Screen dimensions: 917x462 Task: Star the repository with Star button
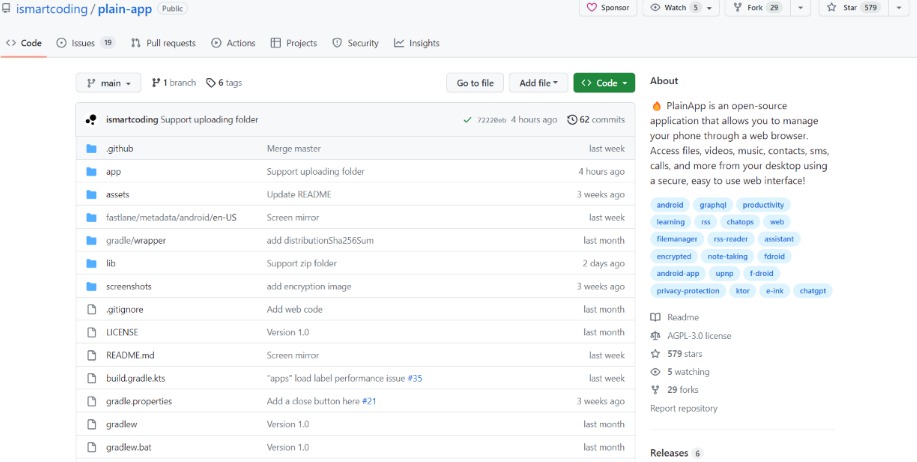[853, 8]
